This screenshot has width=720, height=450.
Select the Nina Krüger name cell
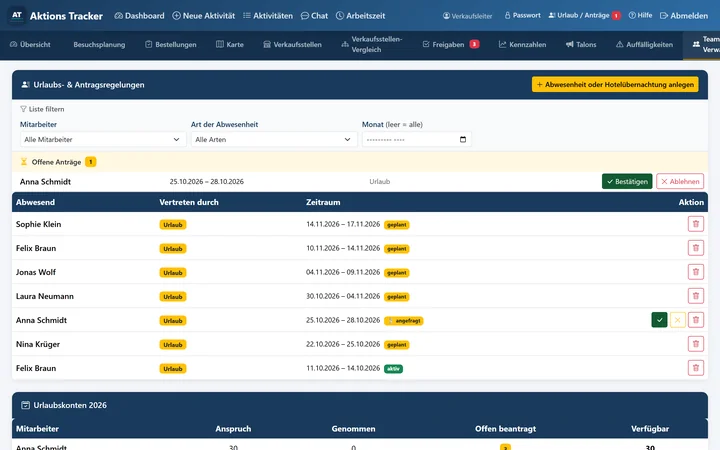click(38, 344)
